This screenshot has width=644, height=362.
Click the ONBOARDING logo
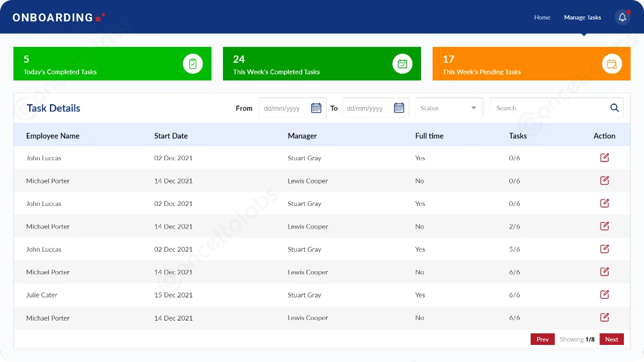pyautogui.click(x=55, y=18)
